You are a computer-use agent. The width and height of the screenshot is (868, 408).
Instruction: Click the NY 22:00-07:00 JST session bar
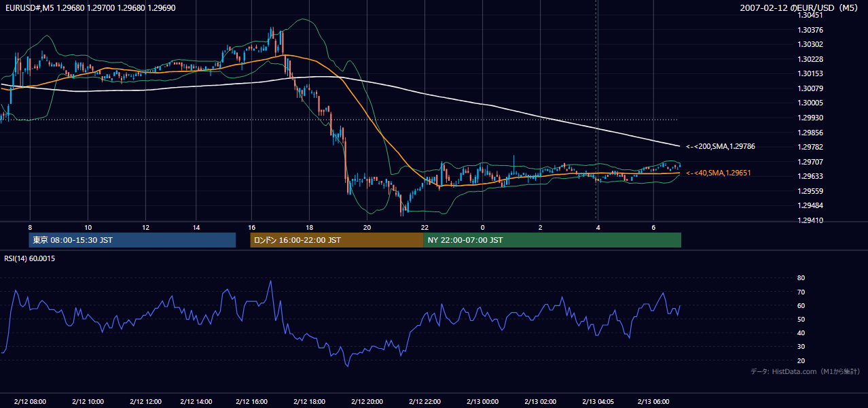(x=552, y=240)
